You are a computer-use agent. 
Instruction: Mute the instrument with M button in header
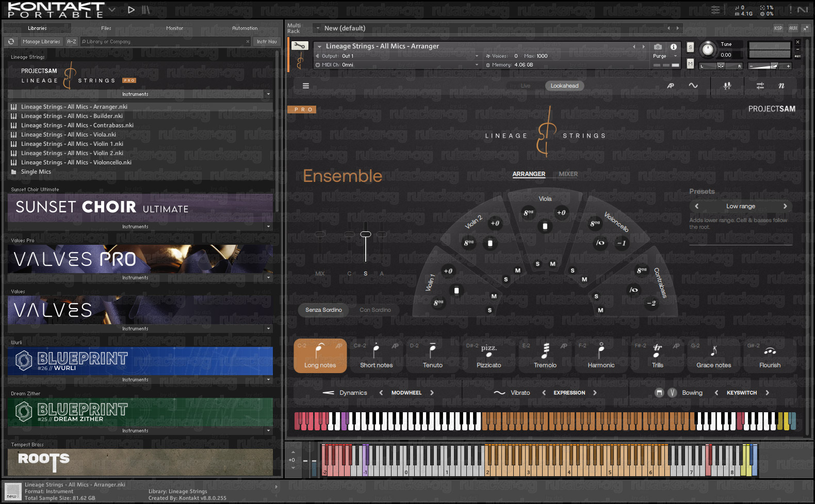pyautogui.click(x=690, y=63)
